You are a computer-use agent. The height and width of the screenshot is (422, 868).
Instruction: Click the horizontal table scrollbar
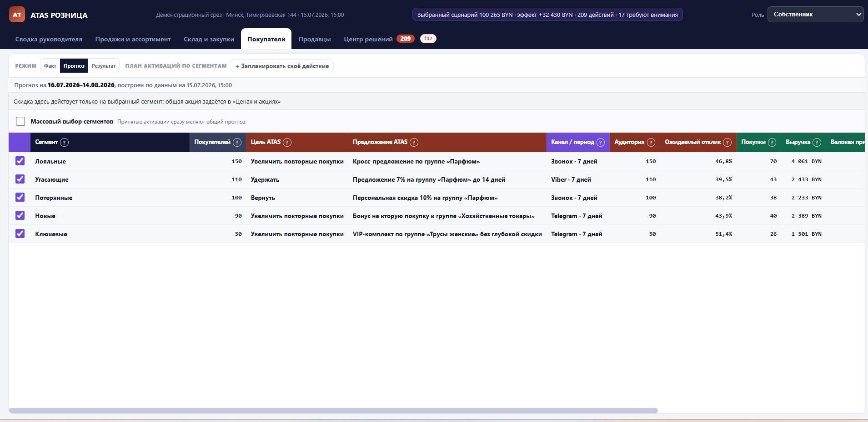coord(333,411)
